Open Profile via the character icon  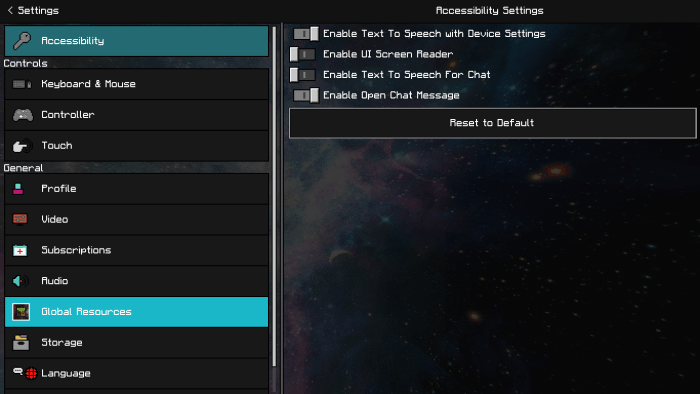[18, 189]
